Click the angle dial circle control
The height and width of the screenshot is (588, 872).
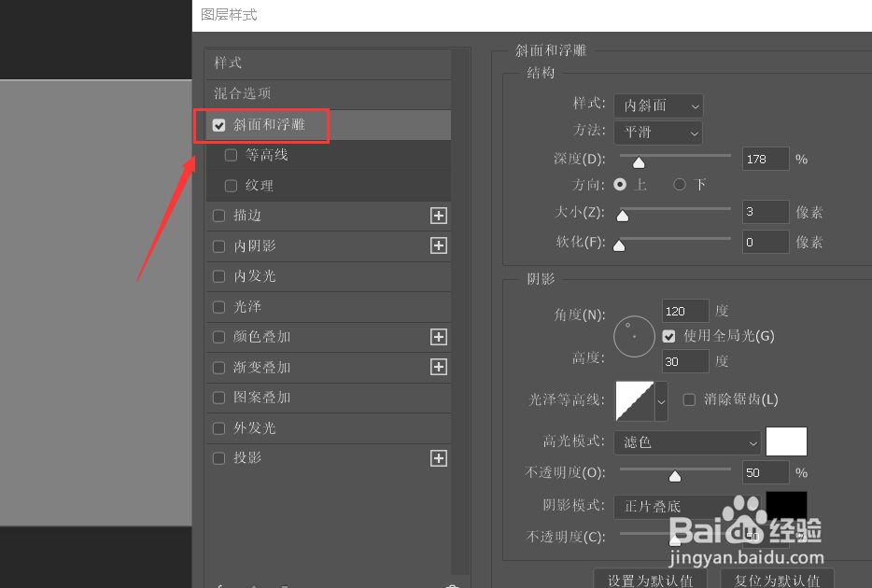635,337
